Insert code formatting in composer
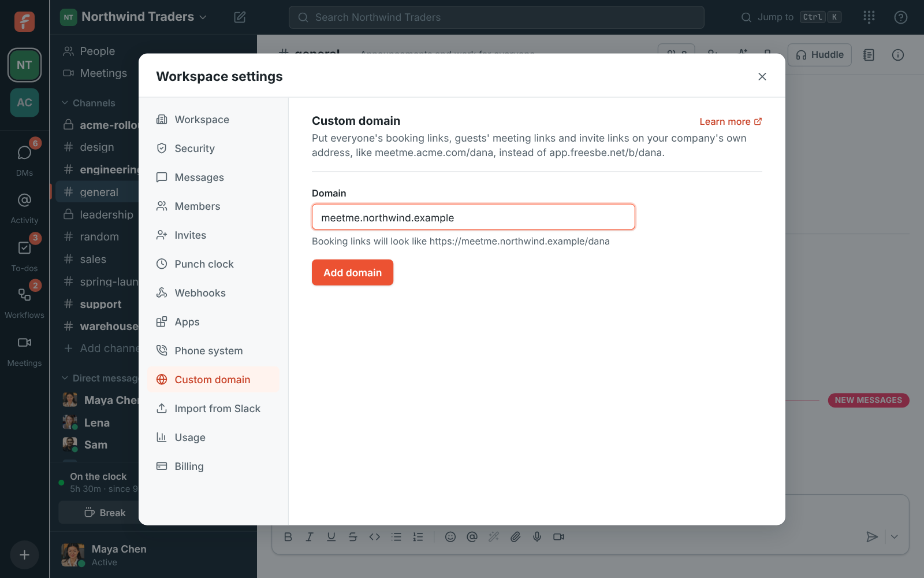Image resolution: width=924 pixels, height=578 pixels. click(x=375, y=537)
